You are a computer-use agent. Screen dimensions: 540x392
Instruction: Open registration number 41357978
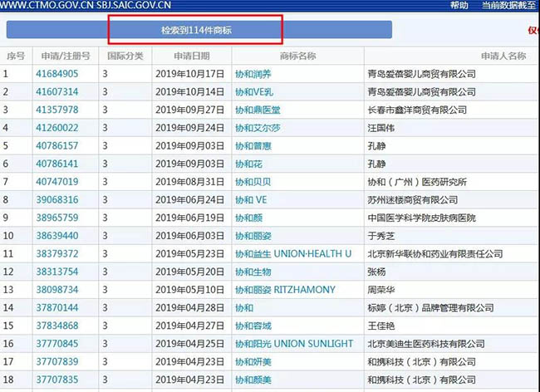[56, 110]
